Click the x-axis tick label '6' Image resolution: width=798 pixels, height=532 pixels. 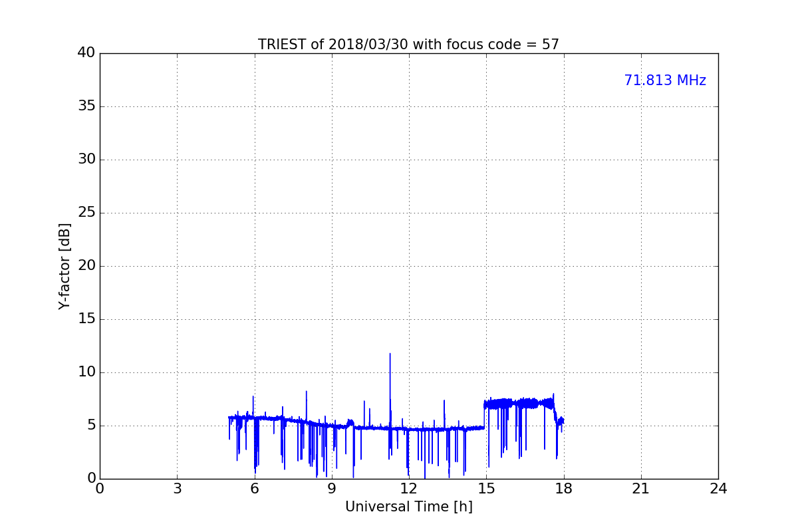(254, 489)
